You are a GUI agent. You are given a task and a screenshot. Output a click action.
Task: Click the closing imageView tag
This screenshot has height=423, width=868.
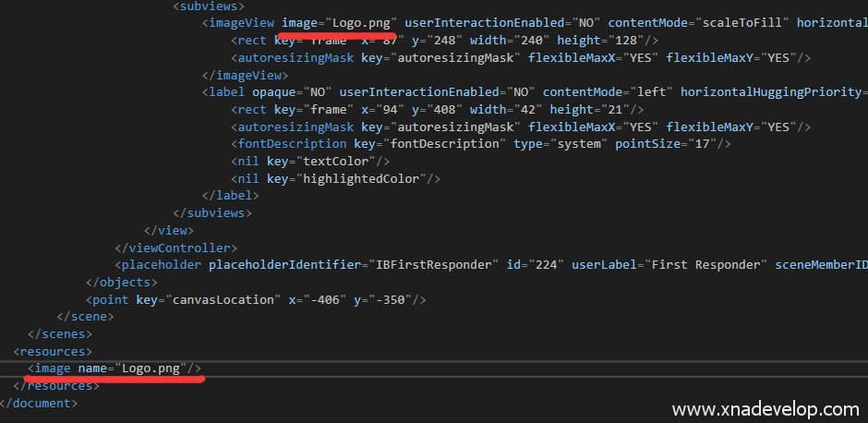coord(245,75)
